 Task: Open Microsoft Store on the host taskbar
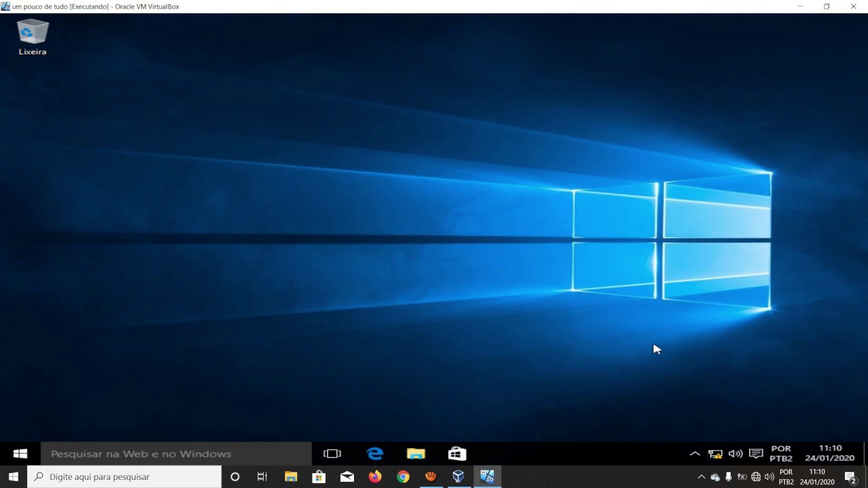point(319,476)
